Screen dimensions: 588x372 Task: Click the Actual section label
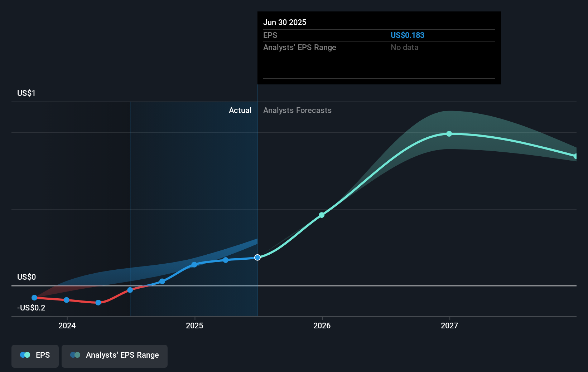(240, 111)
